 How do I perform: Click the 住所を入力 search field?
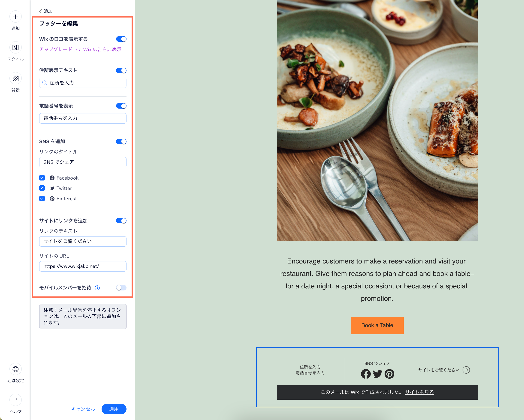pyautogui.click(x=83, y=83)
